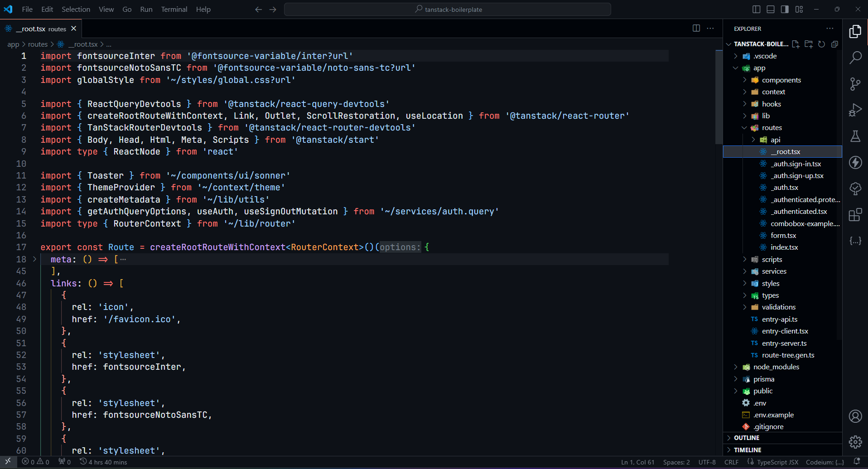Open the Source Control view icon
Image resolution: width=868 pixels, height=469 pixels.
(855, 84)
